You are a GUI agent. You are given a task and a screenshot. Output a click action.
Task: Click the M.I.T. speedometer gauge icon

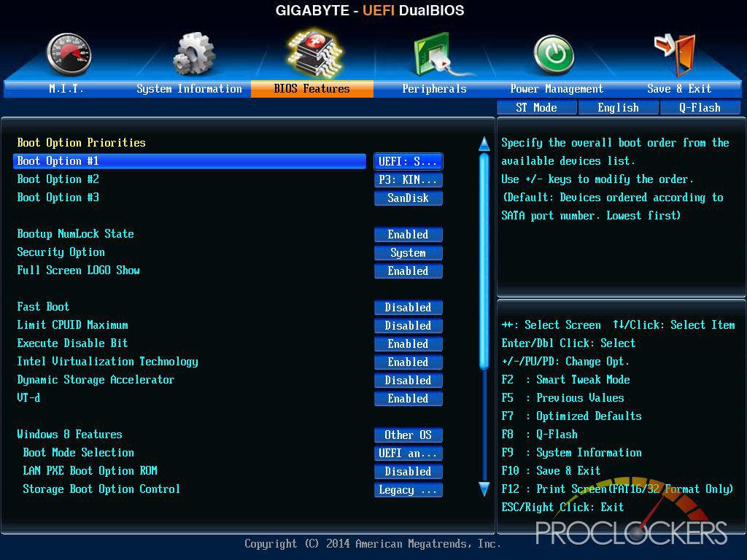tap(69, 54)
